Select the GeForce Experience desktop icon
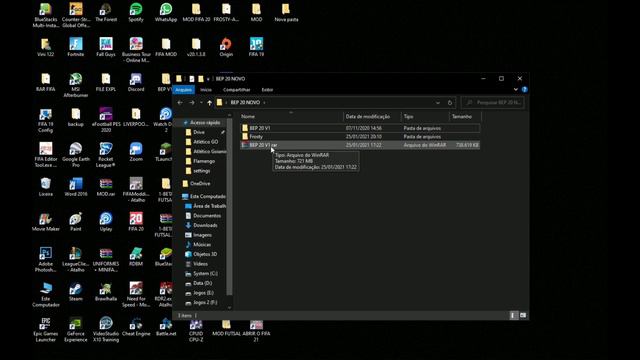This screenshot has width=640, height=360. point(76,329)
